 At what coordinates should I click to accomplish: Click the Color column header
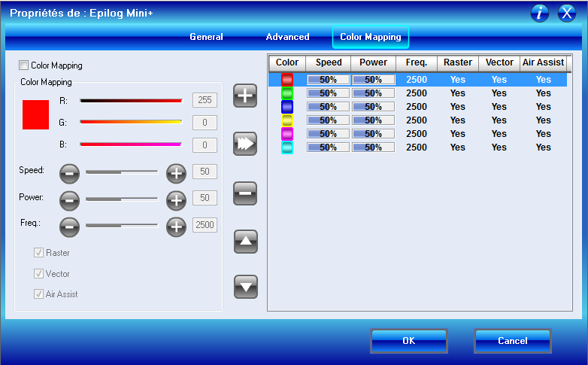287,62
